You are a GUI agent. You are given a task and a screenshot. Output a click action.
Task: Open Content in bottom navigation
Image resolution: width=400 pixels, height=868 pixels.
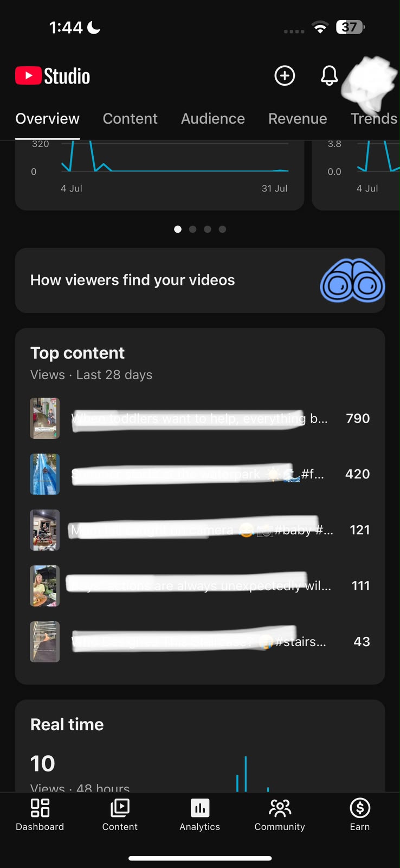120,815
